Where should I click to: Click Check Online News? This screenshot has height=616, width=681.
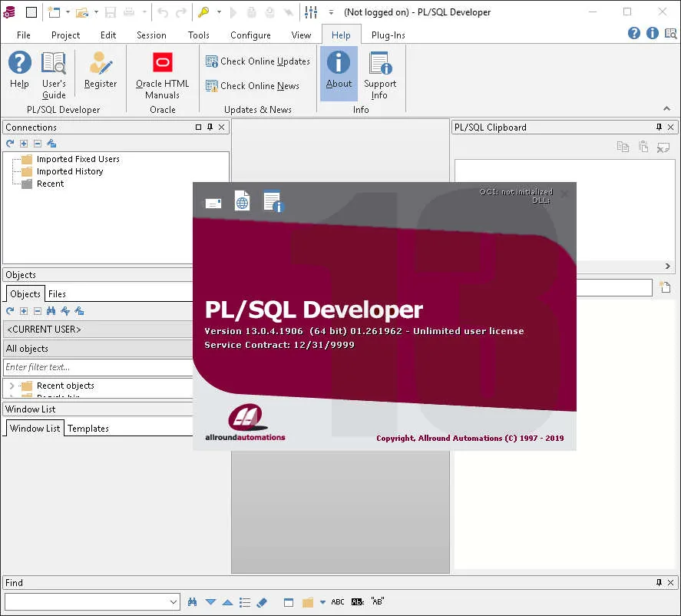(x=253, y=85)
